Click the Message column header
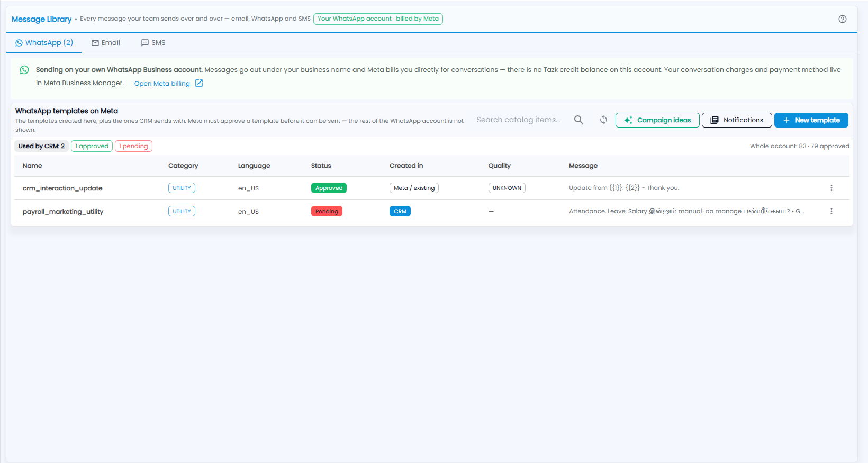This screenshot has width=868, height=463. (583, 166)
